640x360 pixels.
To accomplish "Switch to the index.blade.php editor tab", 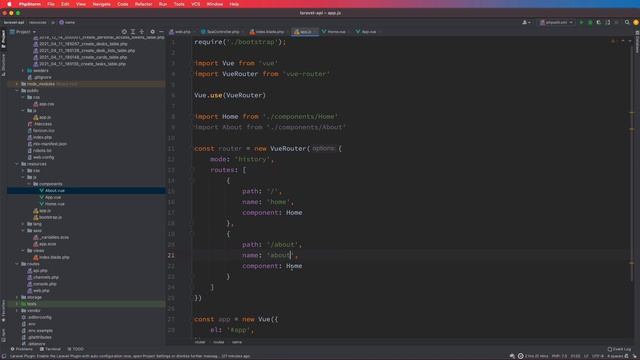I will pyautogui.click(x=267, y=31).
